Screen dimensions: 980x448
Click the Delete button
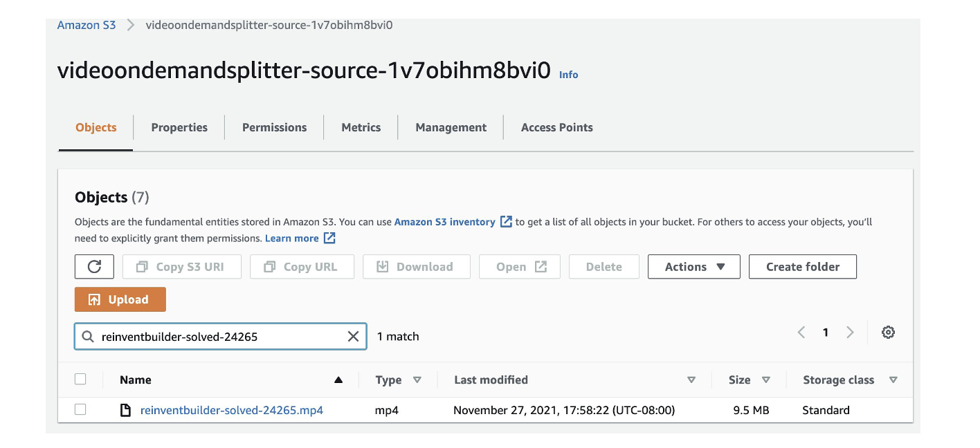[x=604, y=267]
